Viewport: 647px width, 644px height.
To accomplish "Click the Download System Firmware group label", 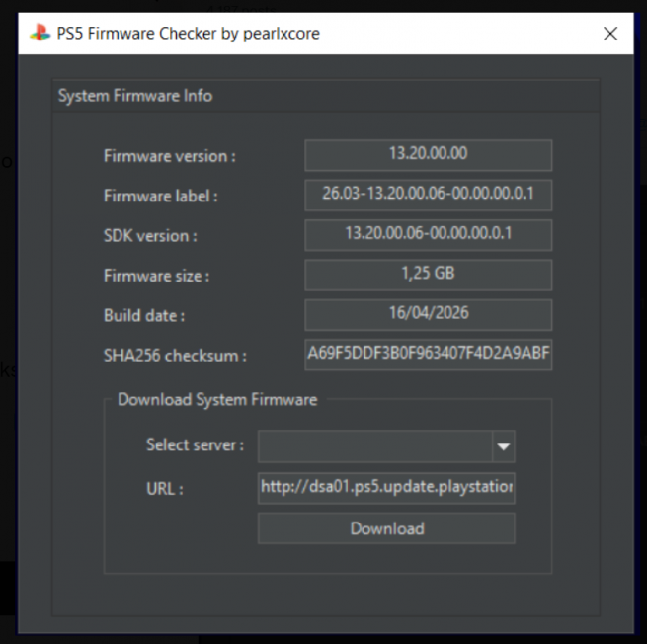I will coord(217,400).
